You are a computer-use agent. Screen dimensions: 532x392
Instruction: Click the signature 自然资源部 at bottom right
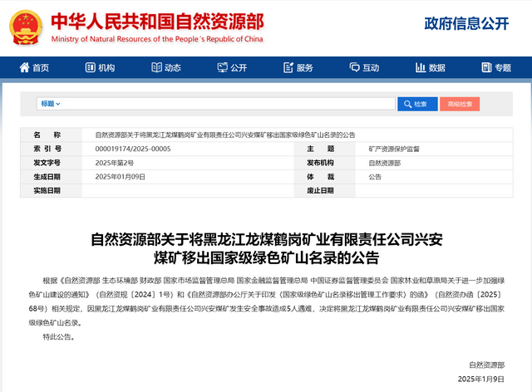(487, 365)
